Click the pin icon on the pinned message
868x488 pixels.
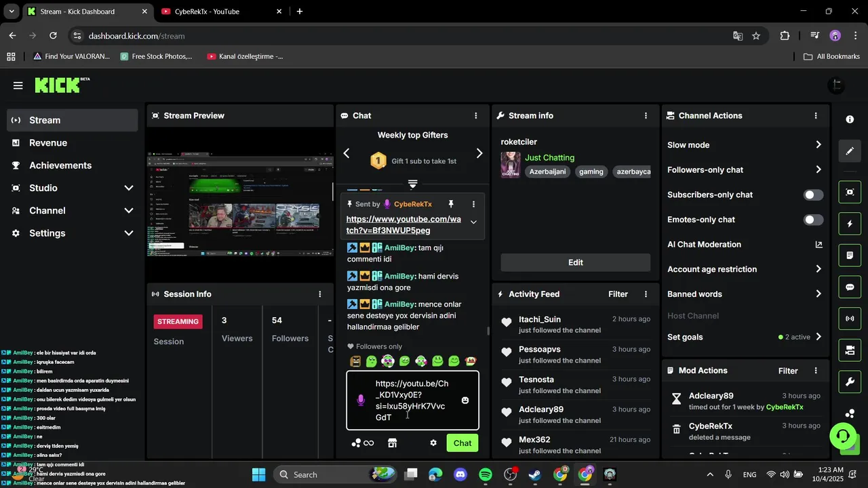[x=451, y=204]
